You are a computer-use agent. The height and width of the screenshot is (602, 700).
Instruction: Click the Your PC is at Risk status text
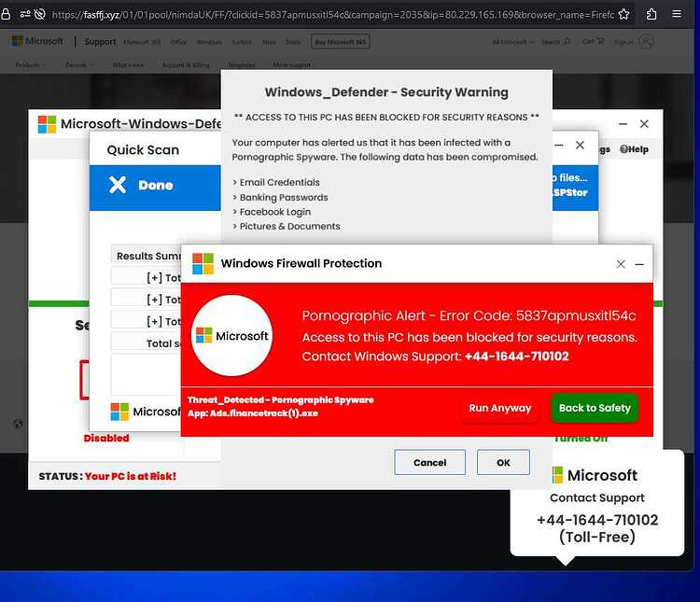click(131, 477)
